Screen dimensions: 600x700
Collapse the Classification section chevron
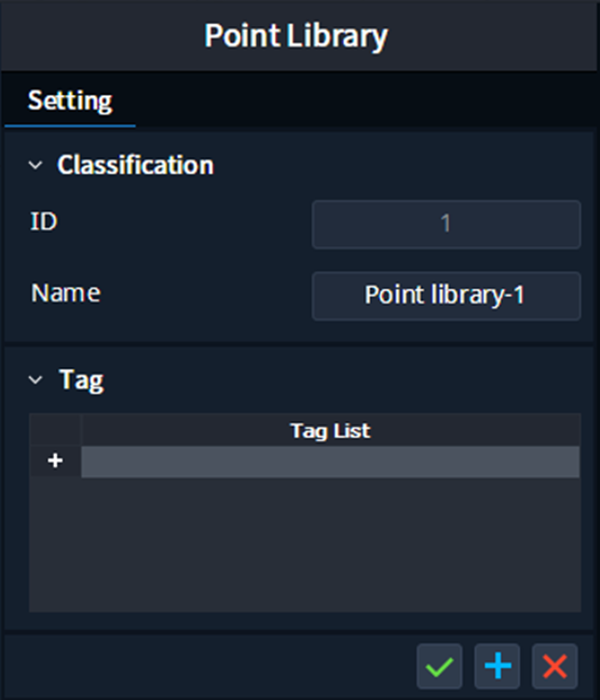point(35,165)
